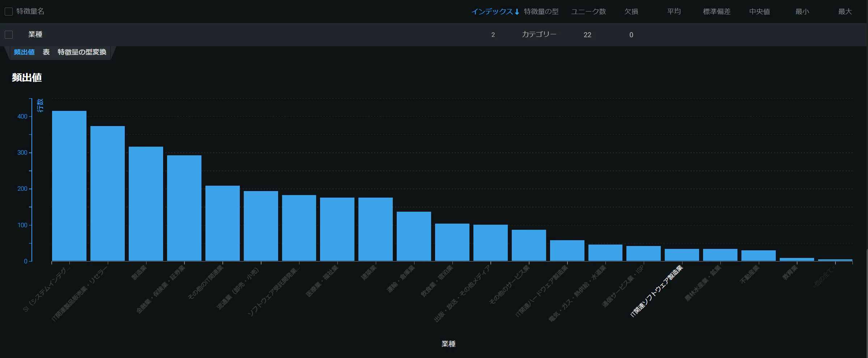Click the vertical scrollbar on right edge
This screenshot has width=868, height=358.
click(867, 303)
